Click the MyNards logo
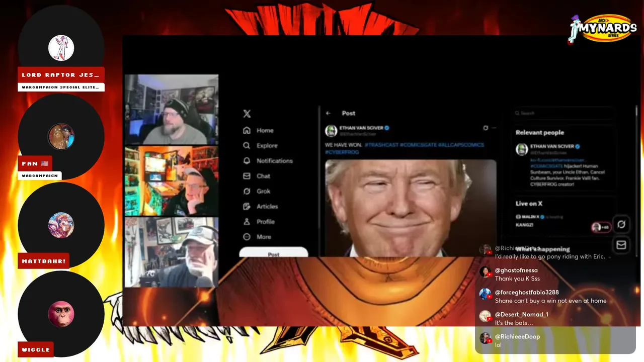This screenshot has width=644, height=362. tap(603, 28)
